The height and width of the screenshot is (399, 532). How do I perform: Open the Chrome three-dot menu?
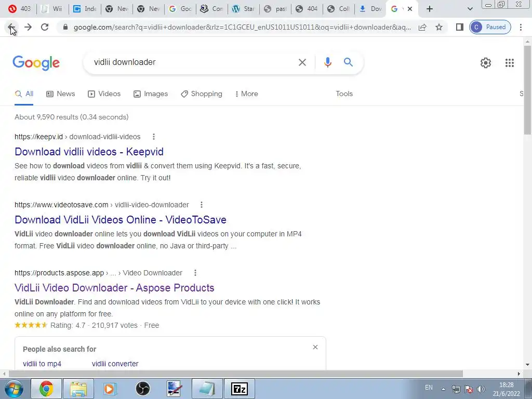521,27
